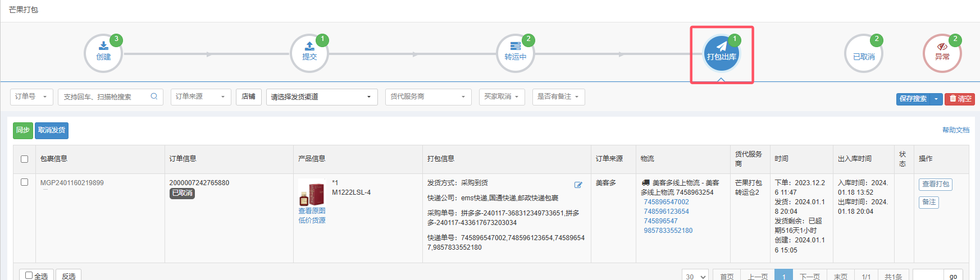Image resolution: width=980 pixels, height=280 pixels.
Task: Open the 货代服务商 dropdown
Action: [429, 97]
